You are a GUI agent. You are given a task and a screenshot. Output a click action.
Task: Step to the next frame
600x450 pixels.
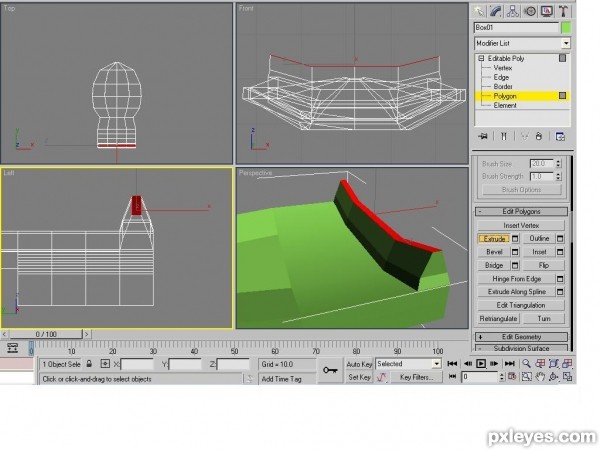[494, 364]
